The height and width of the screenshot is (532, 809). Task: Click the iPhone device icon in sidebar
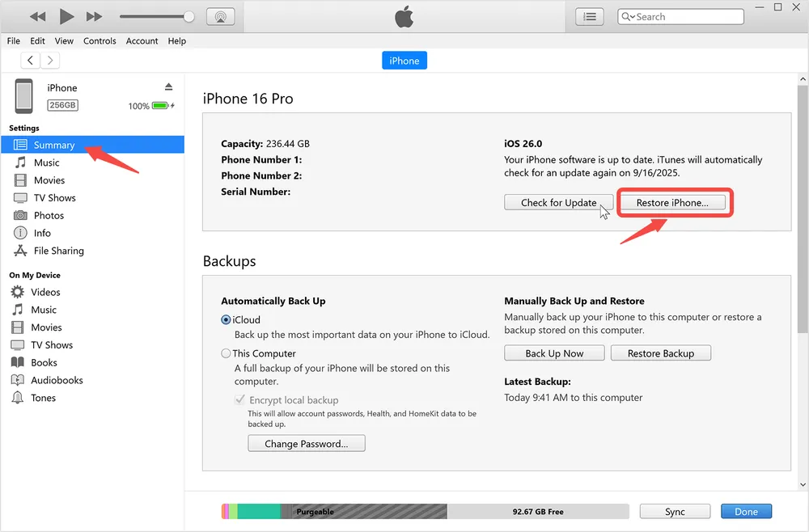click(x=23, y=96)
